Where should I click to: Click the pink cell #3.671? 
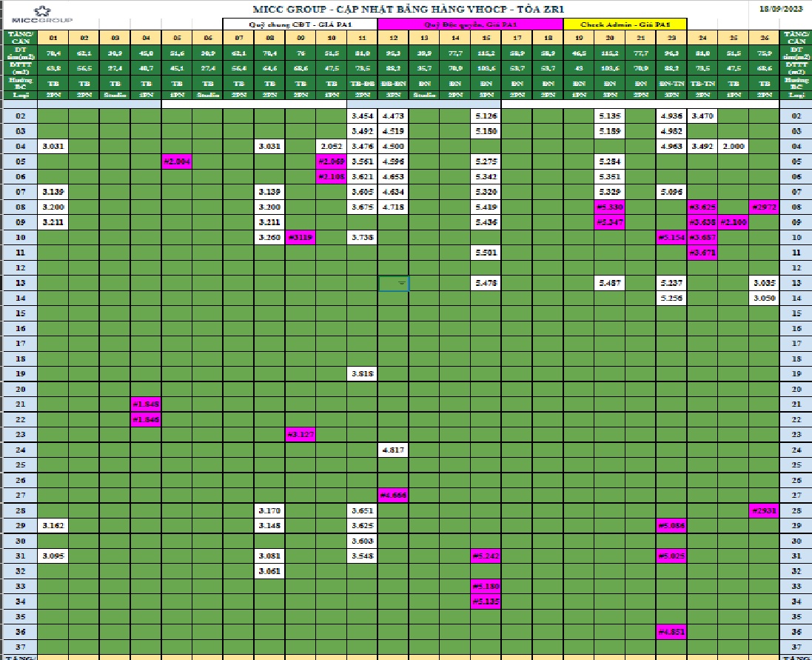pos(702,253)
